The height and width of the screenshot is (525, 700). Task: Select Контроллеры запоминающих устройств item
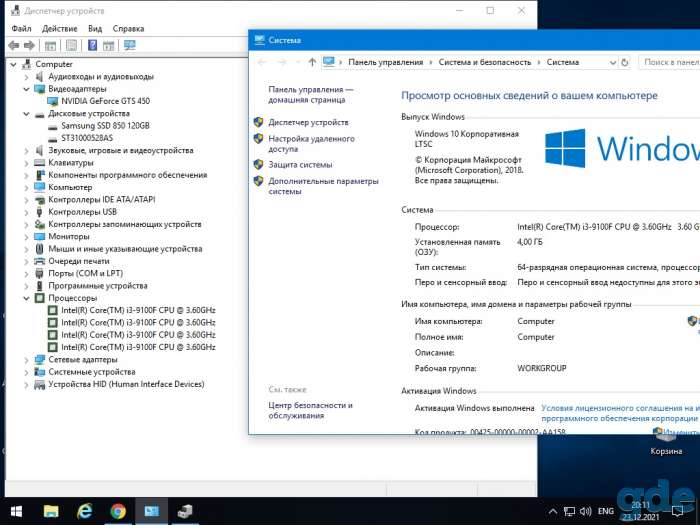click(x=125, y=224)
